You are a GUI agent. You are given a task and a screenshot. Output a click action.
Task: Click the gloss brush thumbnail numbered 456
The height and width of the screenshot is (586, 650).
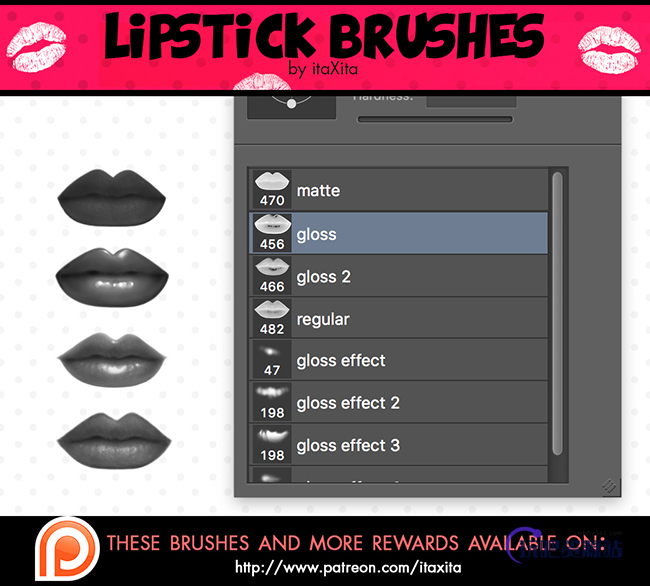272,233
